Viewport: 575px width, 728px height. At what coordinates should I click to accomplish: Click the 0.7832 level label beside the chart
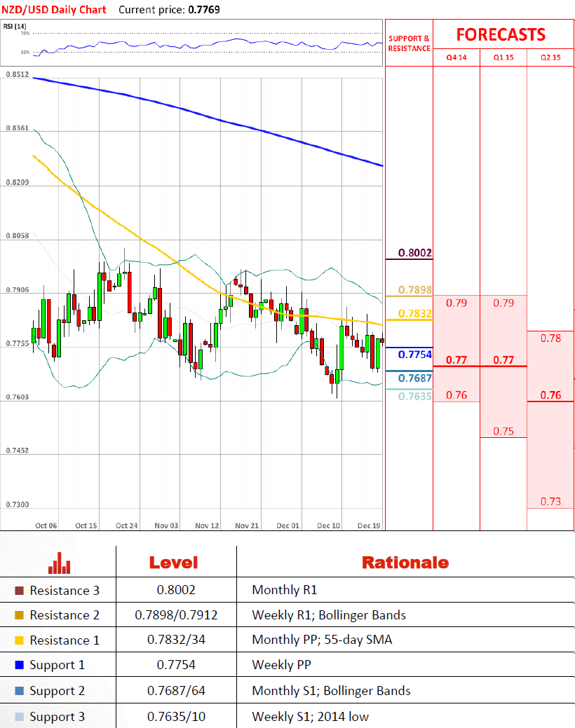pos(415,313)
